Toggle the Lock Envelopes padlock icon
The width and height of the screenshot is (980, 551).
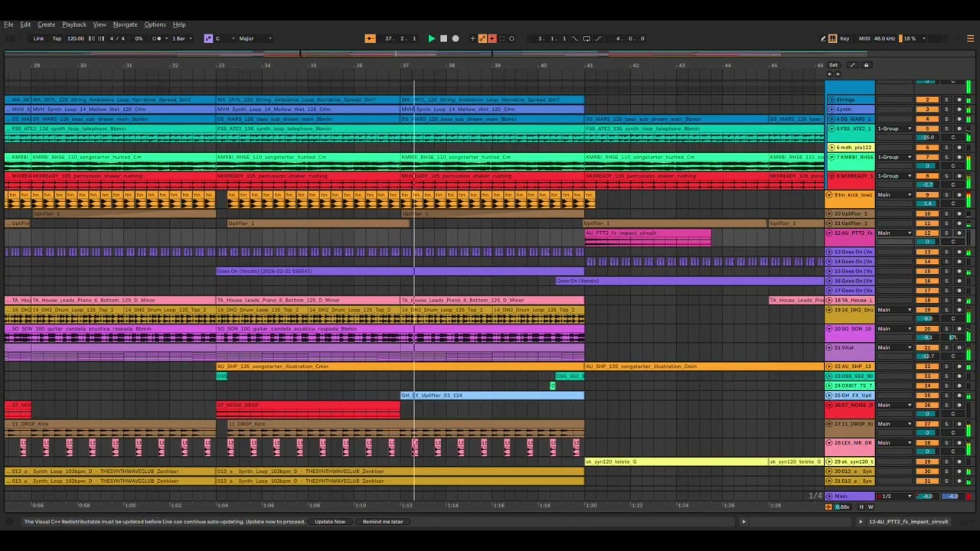point(866,65)
